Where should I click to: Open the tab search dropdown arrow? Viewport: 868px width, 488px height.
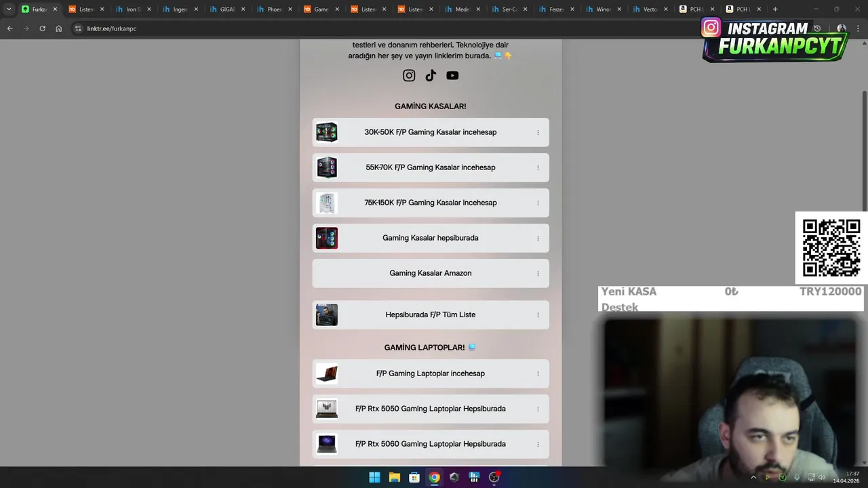9,9
